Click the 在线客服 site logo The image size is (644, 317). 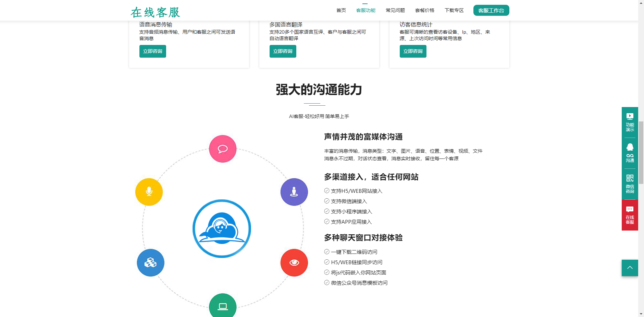click(x=155, y=12)
